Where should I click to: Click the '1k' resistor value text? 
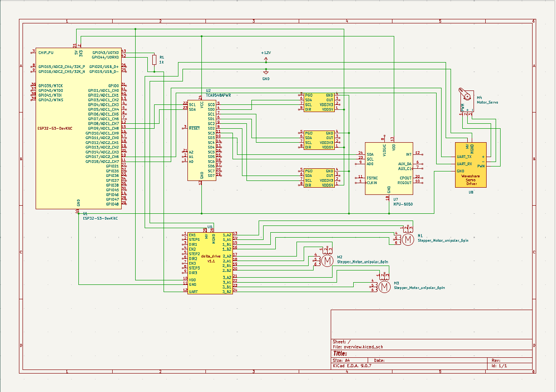coord(161,62)
